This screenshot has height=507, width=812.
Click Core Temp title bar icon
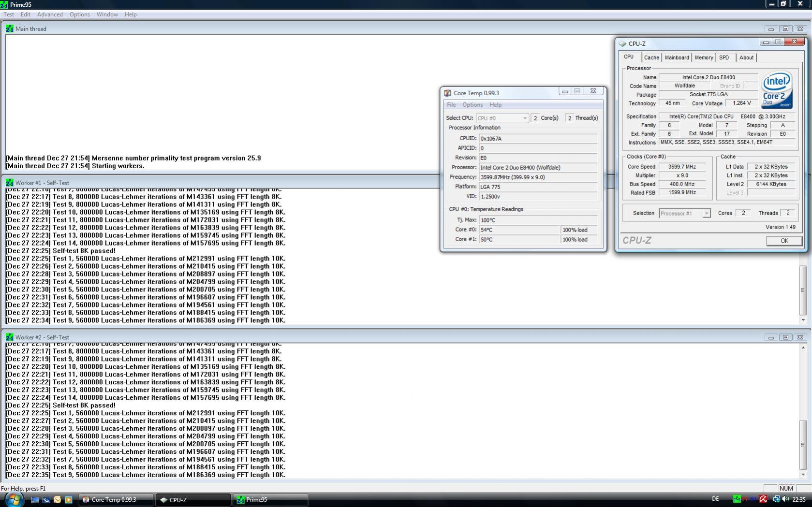click(x=447, y=93)
